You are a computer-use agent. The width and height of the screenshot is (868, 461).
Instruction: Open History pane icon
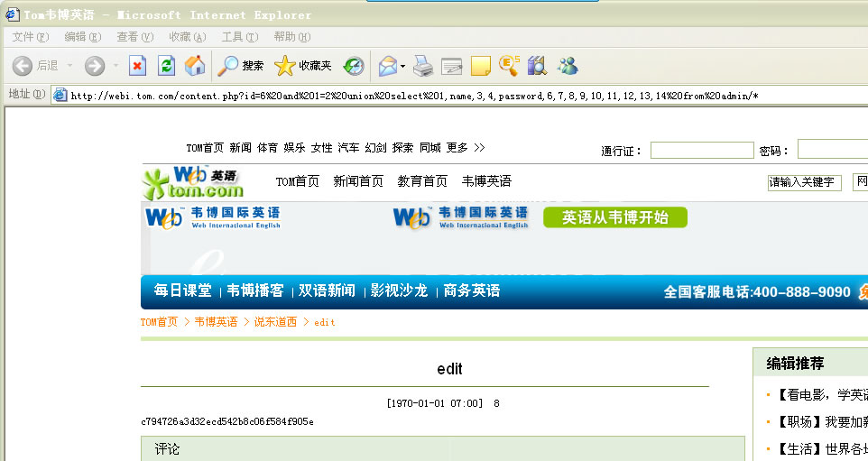pos(353,66)
